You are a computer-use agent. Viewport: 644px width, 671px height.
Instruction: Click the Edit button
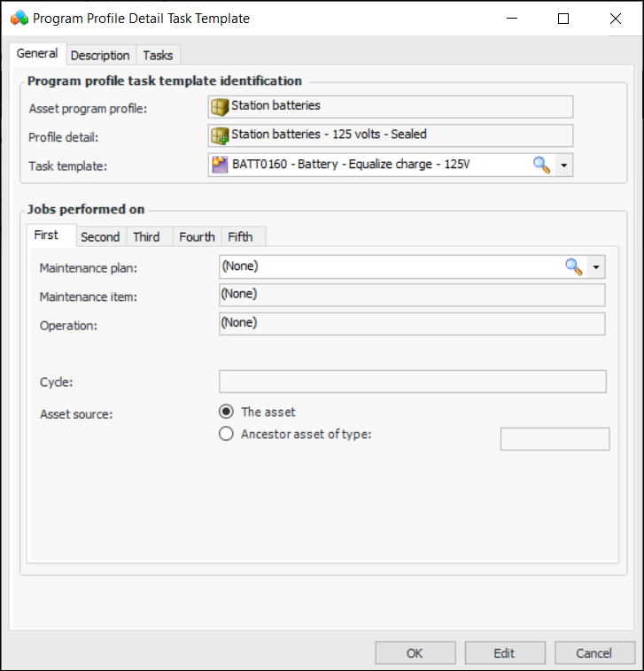coord(504,653)
